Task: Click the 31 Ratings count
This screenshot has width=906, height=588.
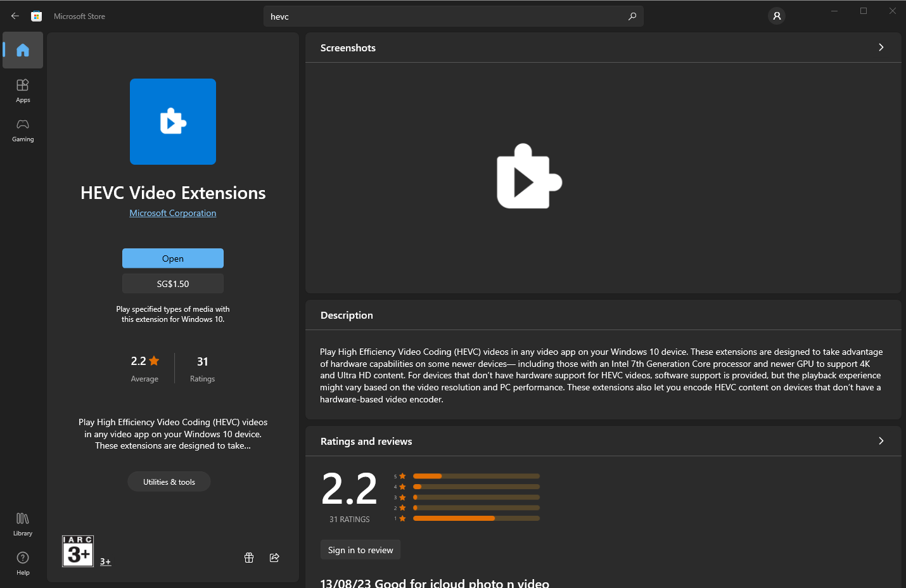Action: [203, 368]
